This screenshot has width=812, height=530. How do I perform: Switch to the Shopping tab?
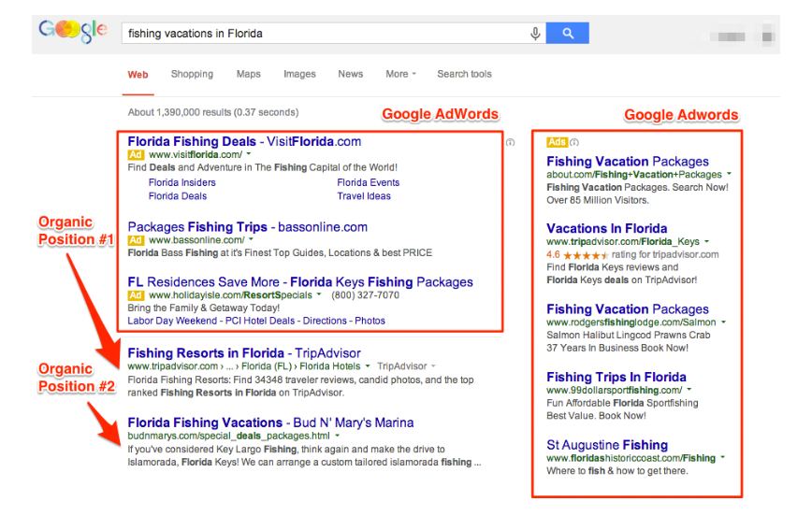[192, 74]
